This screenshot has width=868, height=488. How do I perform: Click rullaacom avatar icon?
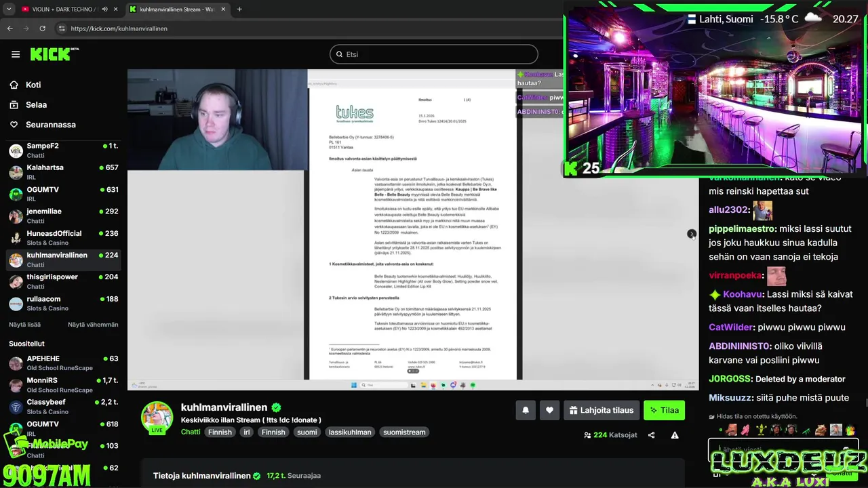[x=16, y=304]
